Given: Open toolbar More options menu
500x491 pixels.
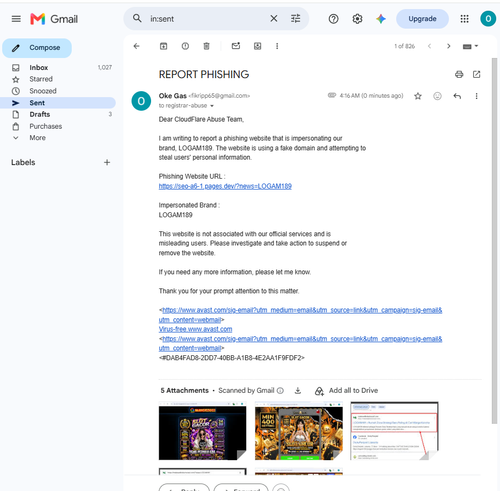Looking at the screenshot, I should click(277, 46).
